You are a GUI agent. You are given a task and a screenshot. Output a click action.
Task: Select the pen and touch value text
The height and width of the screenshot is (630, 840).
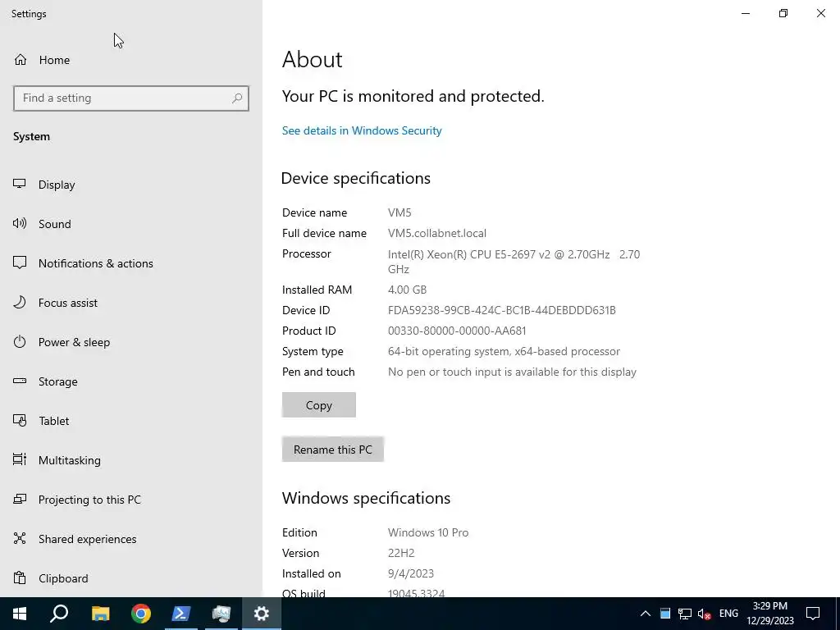coord(512,372)
